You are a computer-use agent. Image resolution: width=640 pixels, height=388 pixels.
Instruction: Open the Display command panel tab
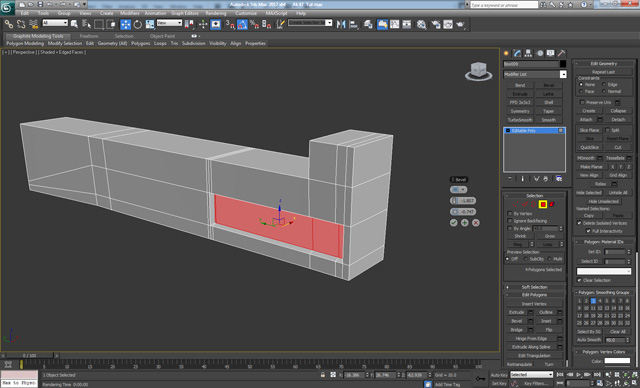tap(551, 53)
